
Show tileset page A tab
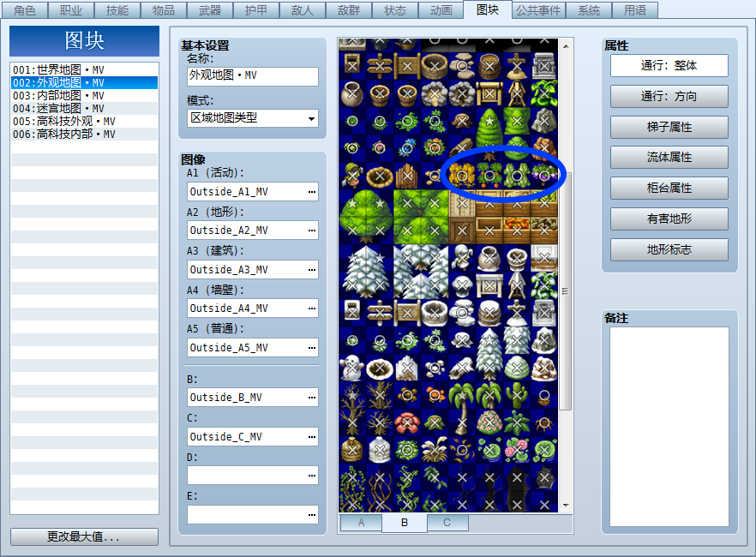(x=361, y=523)
